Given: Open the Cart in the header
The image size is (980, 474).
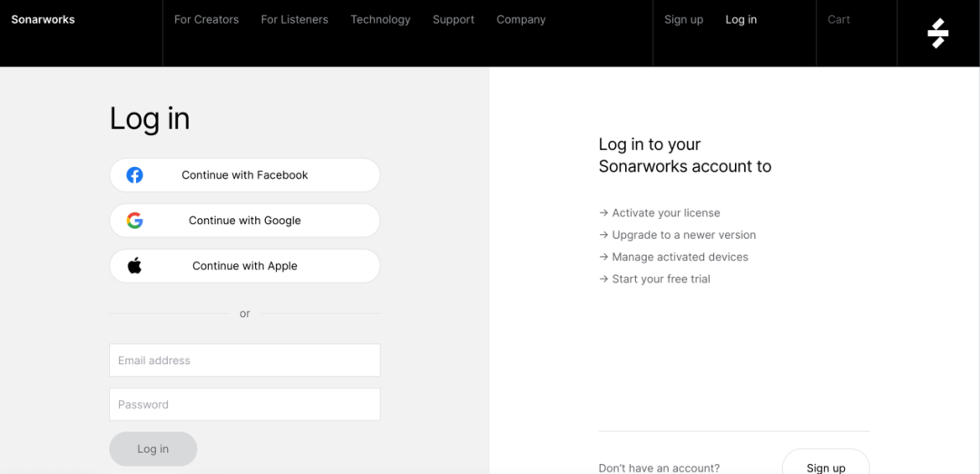Looking at the screenshot, I should tap(838, 20).
